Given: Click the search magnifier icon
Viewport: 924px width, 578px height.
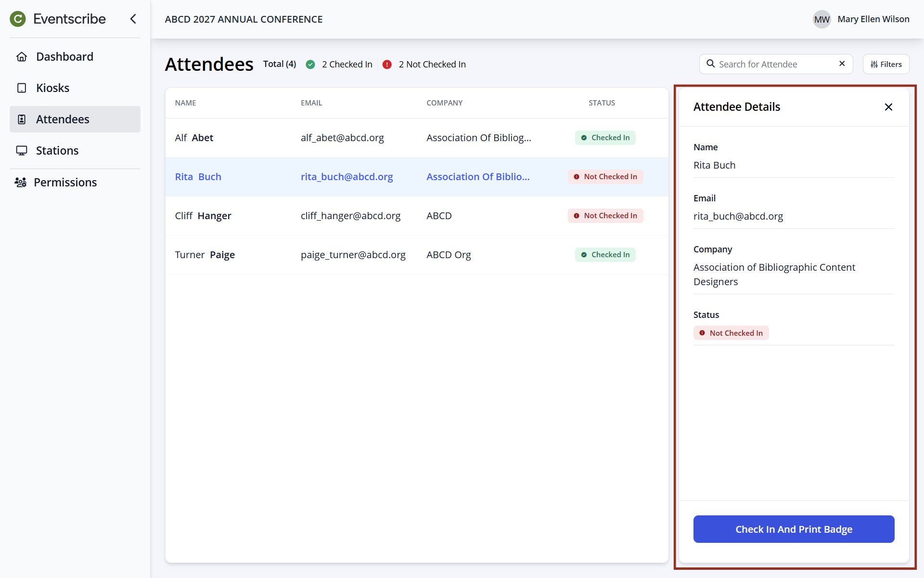Looking at the screenshot, I should [x=710, y=64].
